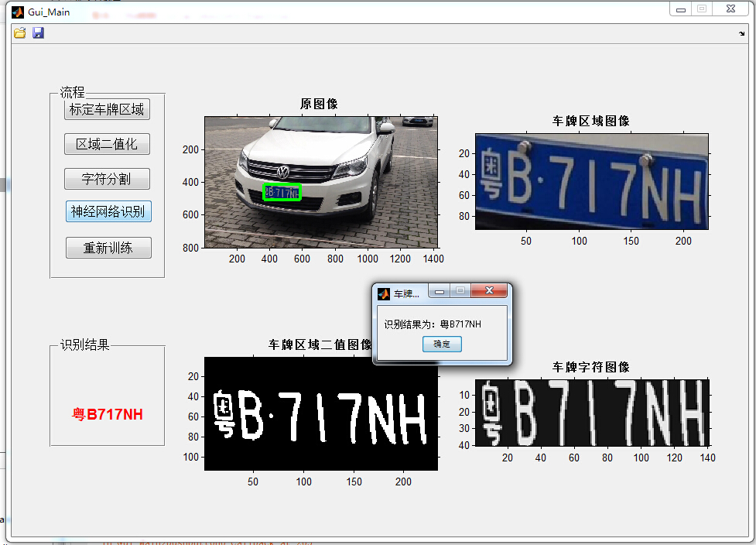Click the MATLAB icon in the Gui_Main title bar
The image size is (756, 545).
click(x=17, y=12)
